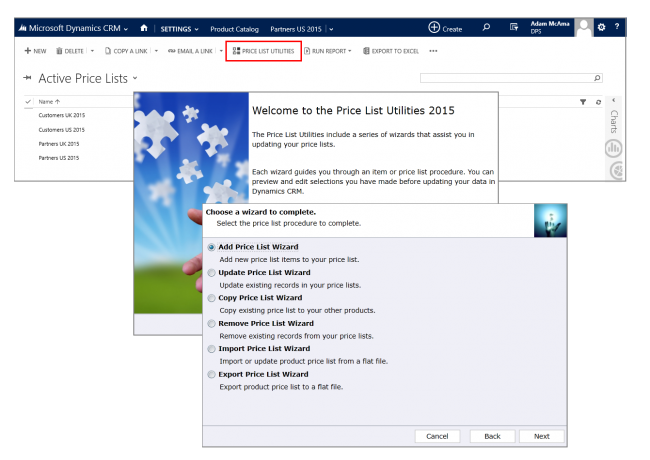Image resolution: width=650 pixels, height=460 pixels.
Task: Open the Delete dropdown arrow
Action: [x=92, y=51]
